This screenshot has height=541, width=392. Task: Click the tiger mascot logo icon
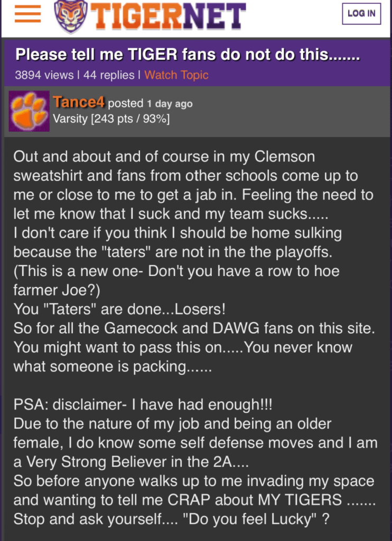click(x=71, y=15)
